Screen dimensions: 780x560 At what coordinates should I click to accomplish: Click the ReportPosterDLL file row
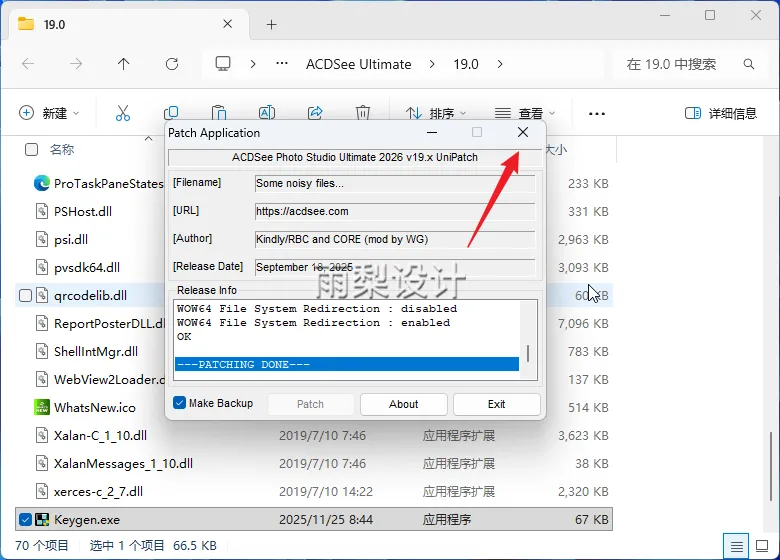(x=109, y=324)
